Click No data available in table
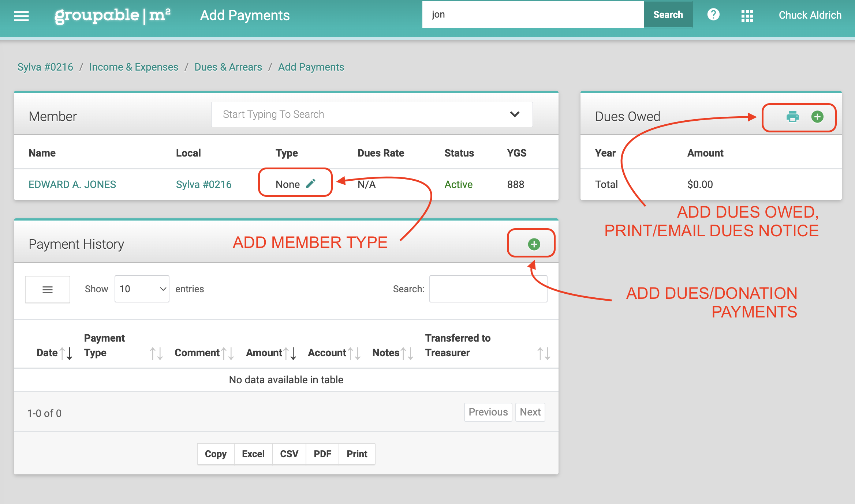This screenshot has width=855, height=504. [286, 380]
